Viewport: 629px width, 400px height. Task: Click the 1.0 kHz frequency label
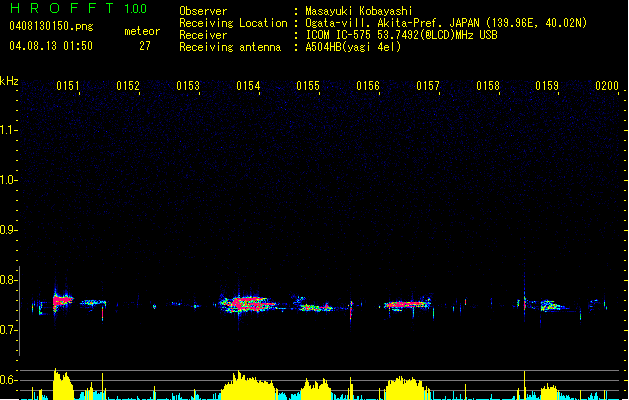click(x=8, y=180)
